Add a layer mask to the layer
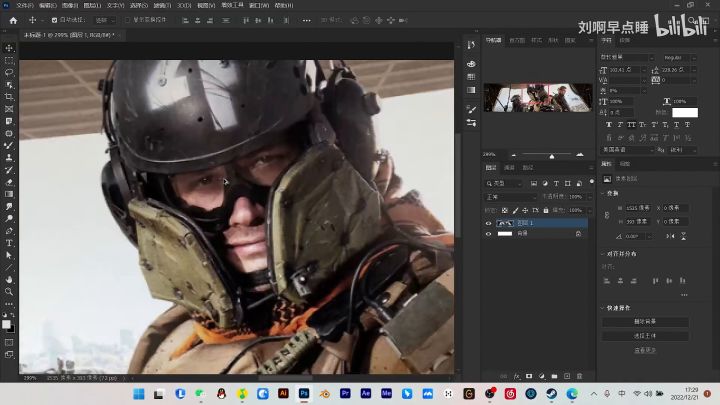This screenshot has width=720, height=405. point(529,376)
